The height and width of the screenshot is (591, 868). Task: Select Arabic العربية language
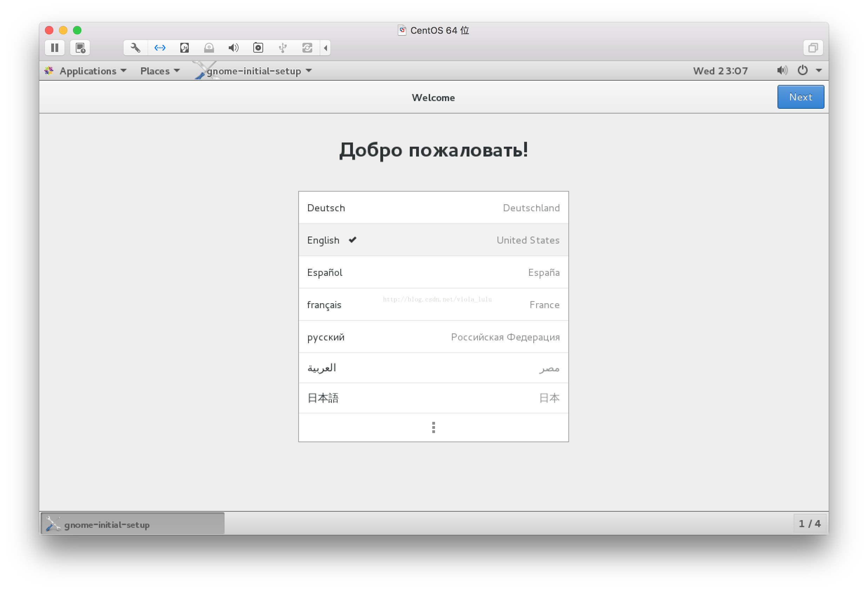pyautogui.click(x=433, y=368)
